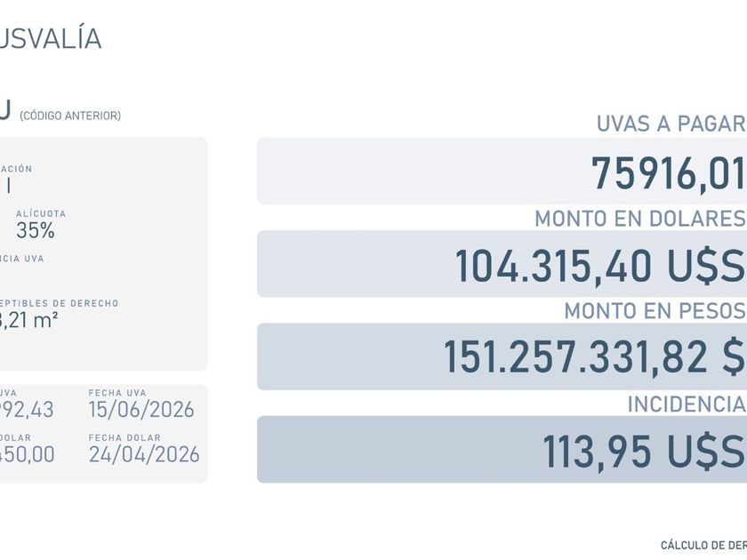
Task: Click the ALÍCUOTA 35% value
Action: pyautogui.click(x=36, y=231)
